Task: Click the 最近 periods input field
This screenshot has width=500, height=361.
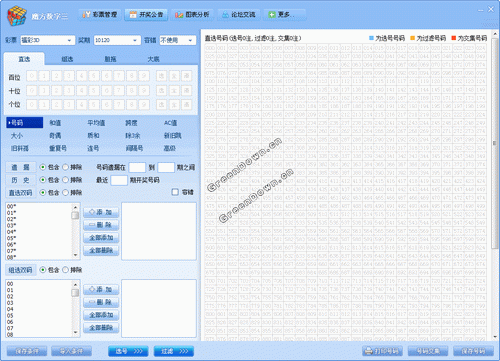Action: (x=119, y=180)
